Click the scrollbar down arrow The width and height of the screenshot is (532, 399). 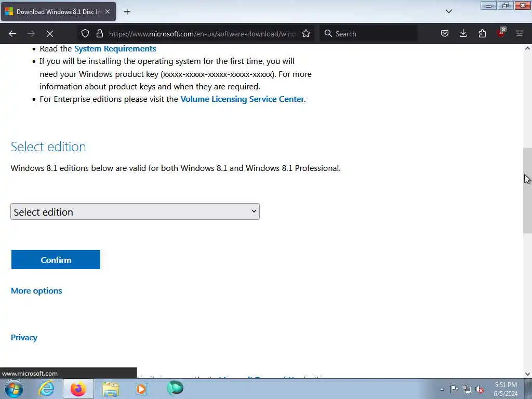(527, 374)
